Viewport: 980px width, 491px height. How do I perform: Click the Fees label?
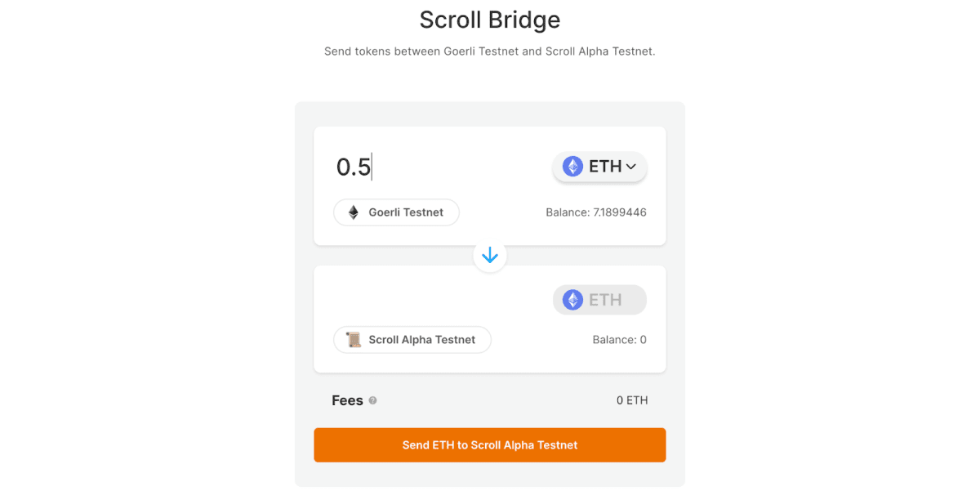(347, 400)
